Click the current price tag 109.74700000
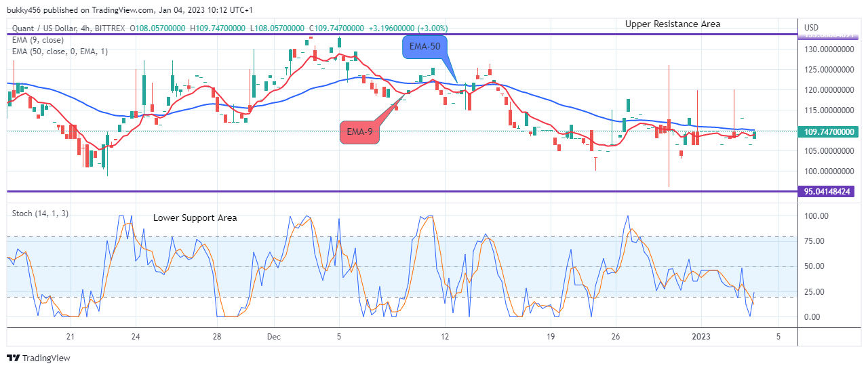Viewport: 868px width, 370px height. pyautogui.click(x=829, y=132)
